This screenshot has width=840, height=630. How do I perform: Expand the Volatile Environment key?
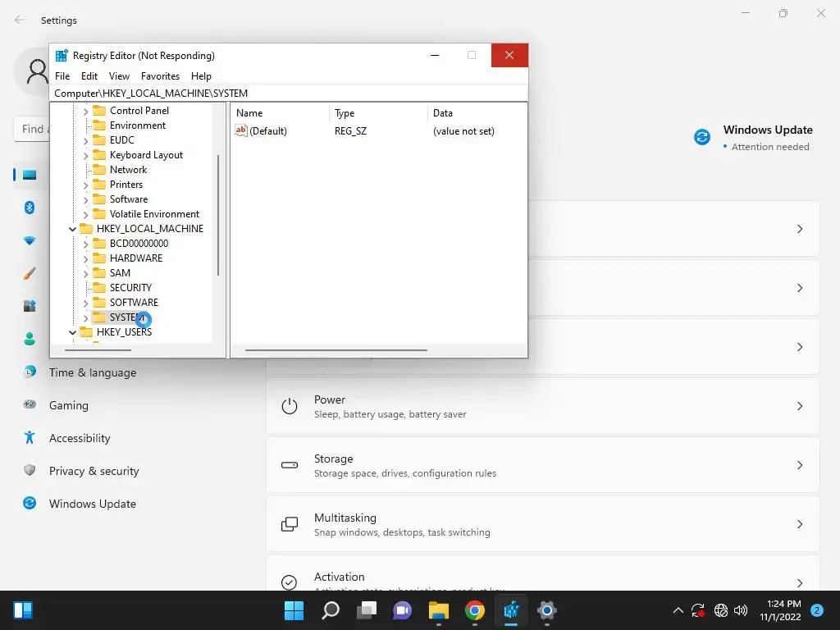85,215
